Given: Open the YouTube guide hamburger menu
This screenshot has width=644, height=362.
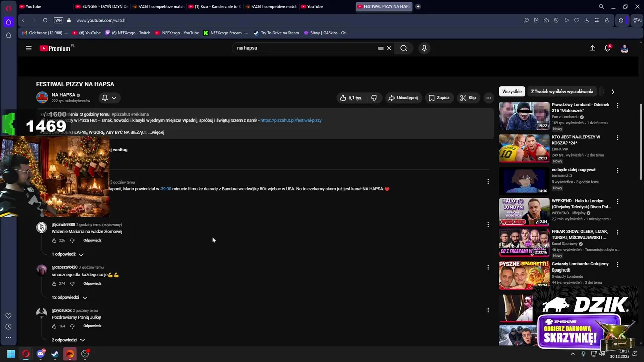Looking at the screenshot, I should 29,48.
